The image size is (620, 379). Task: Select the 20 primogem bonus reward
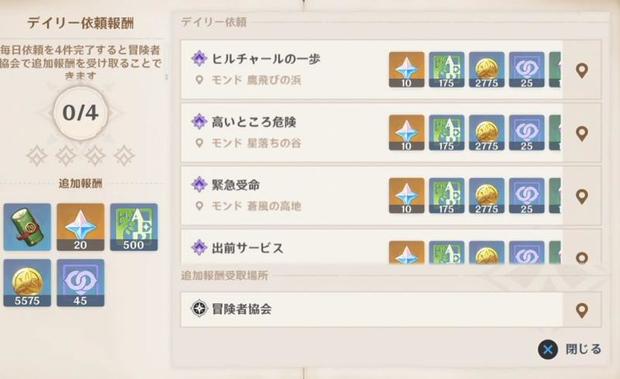tap(80, 227)
